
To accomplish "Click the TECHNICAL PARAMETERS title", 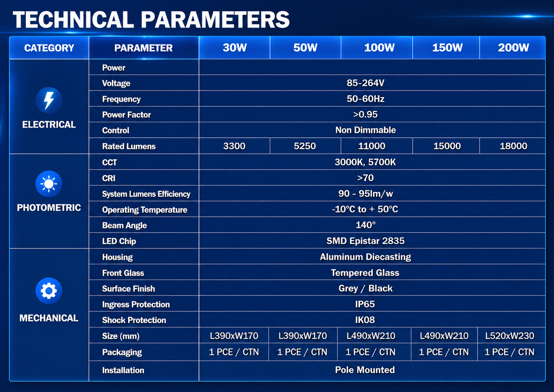I will (x=151, y=20).
